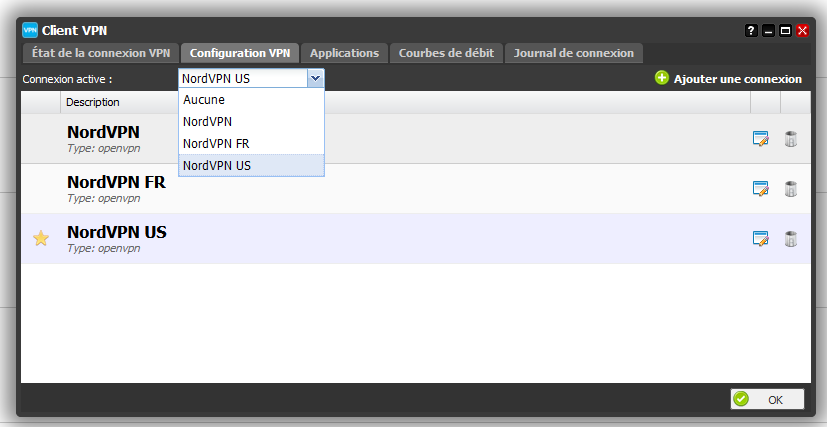Choose NordVPN in the dropdown list
The width and height of the screenshot is (827, 427).
(252, 121)
